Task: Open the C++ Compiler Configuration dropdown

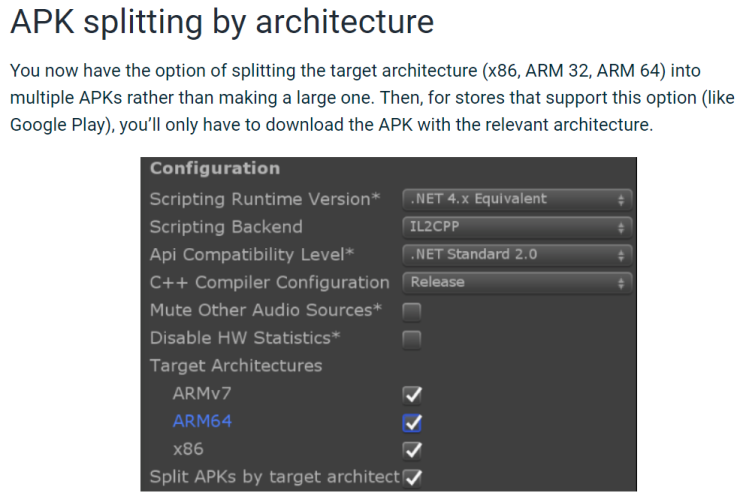Action: pos(517,283)
